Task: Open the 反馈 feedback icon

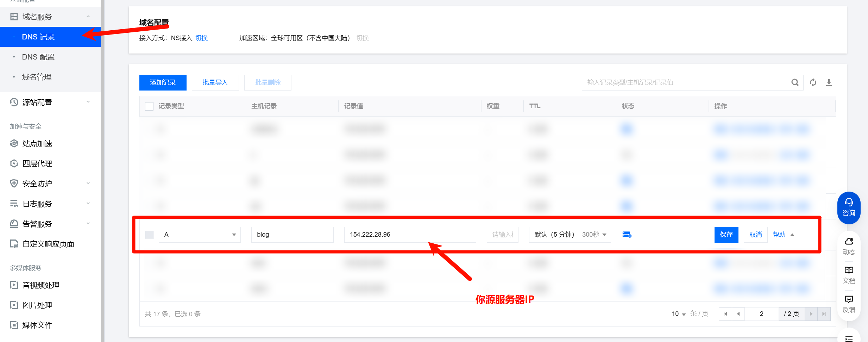Action: [849, 304]
